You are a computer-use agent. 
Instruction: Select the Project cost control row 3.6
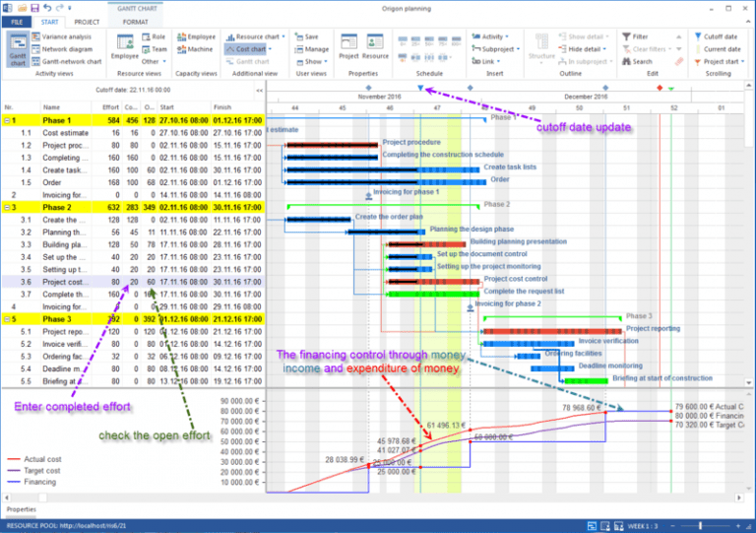[x=133, y=282]
